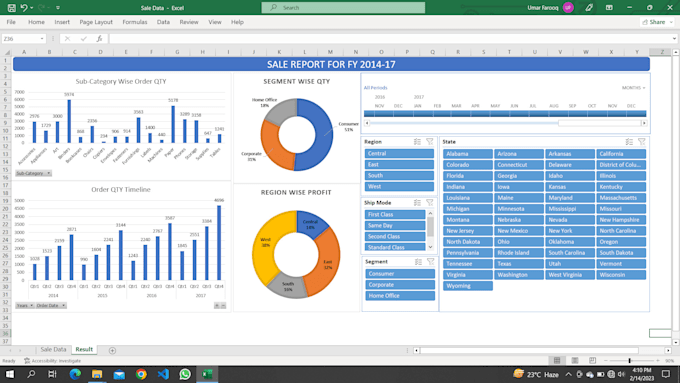Open Order Date field dropdown

click(x=51, y=305)
